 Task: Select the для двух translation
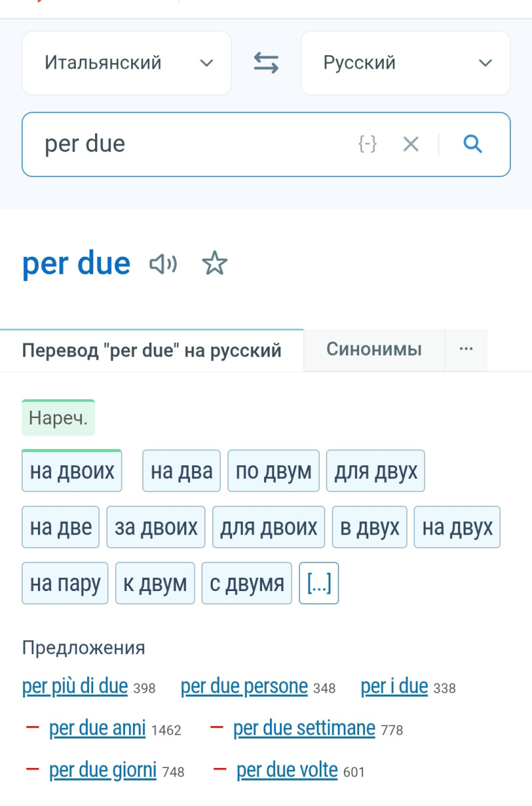click(375, 471)
